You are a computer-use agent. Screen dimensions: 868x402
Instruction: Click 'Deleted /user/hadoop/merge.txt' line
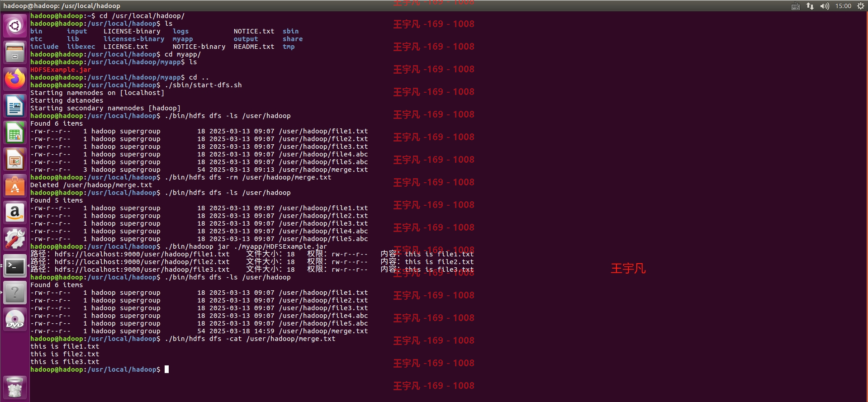pos(91,185)
